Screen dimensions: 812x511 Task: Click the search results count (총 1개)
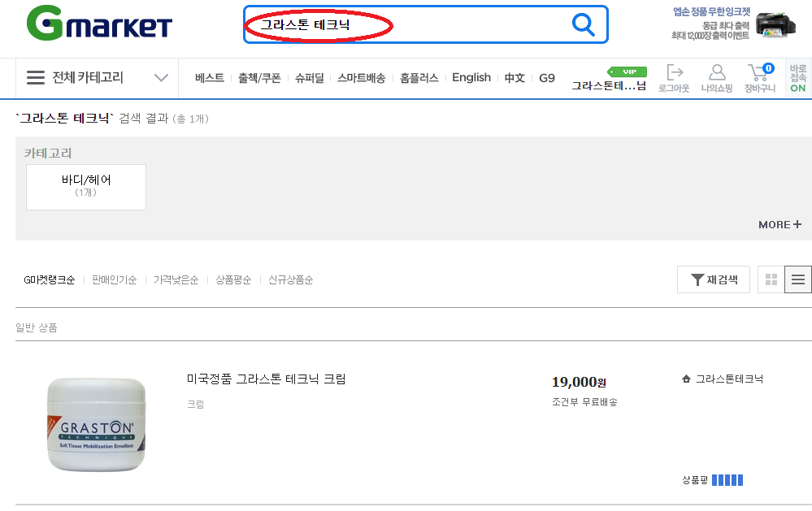(x=190, y=119)
